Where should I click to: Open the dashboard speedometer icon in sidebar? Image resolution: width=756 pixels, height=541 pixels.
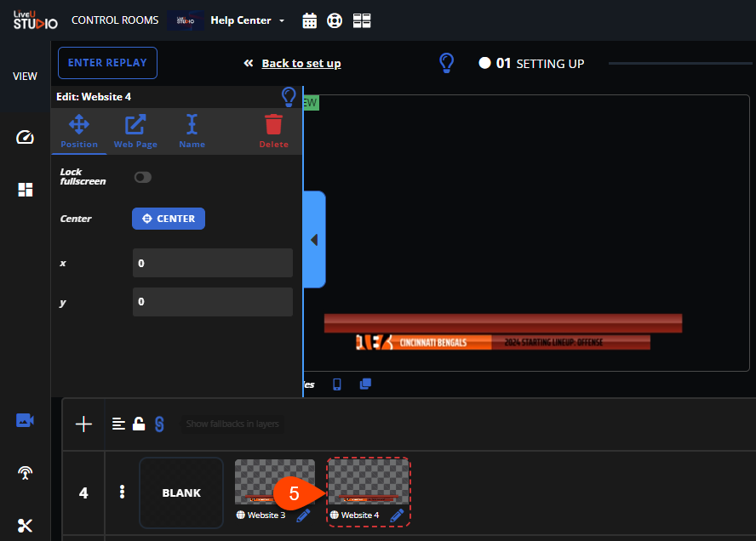point(25,138)
